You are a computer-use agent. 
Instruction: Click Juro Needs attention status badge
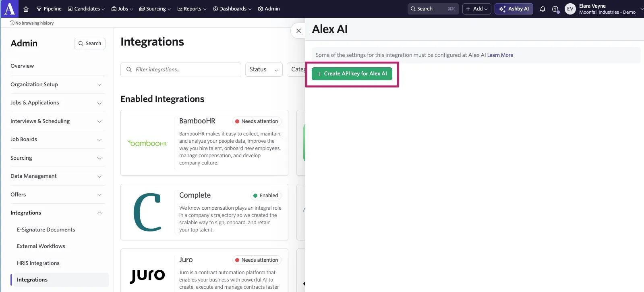click(x=257, y=260)
